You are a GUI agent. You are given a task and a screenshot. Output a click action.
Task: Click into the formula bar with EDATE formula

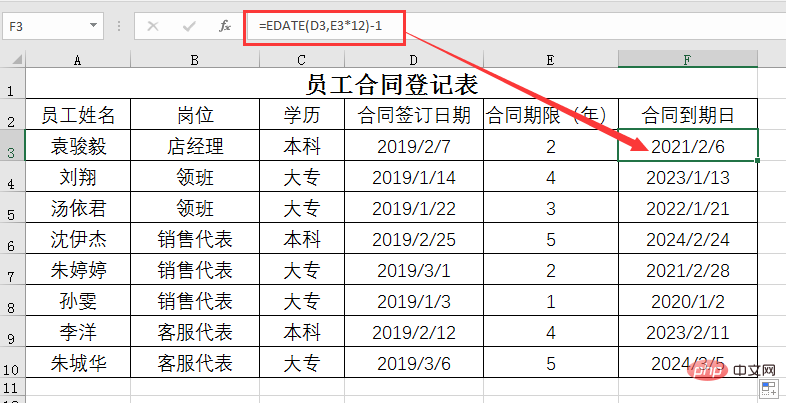tap(516, 26)
